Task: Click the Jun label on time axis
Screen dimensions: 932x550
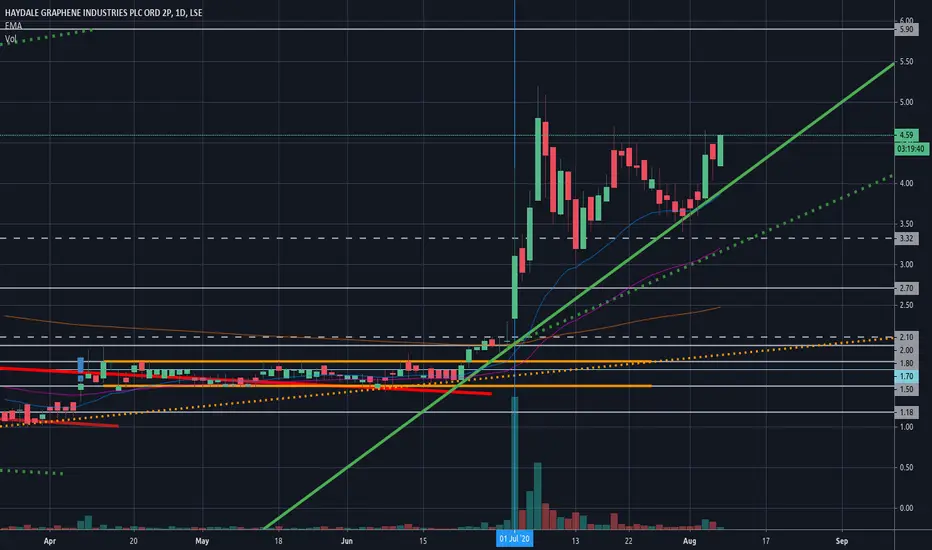Action: pos(347,541)
